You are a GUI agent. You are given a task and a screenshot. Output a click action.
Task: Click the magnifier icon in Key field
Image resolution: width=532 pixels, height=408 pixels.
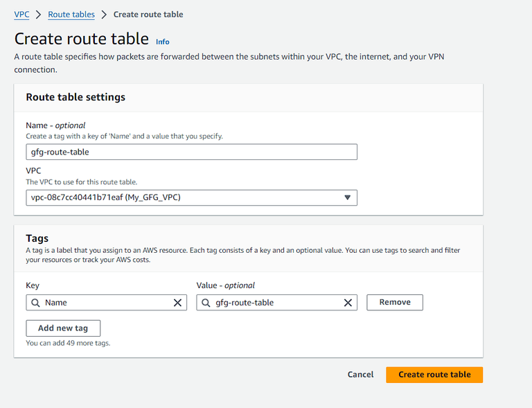click(x=35, y=303)
